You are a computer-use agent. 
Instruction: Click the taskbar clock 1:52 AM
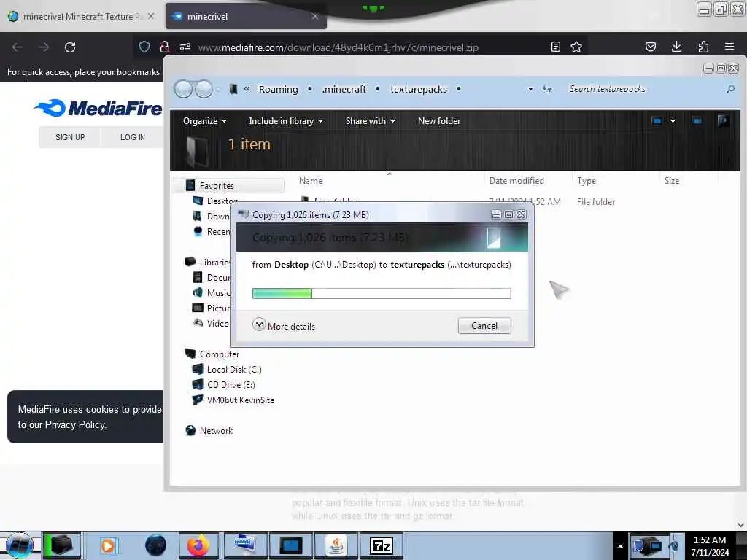(710, 545)
